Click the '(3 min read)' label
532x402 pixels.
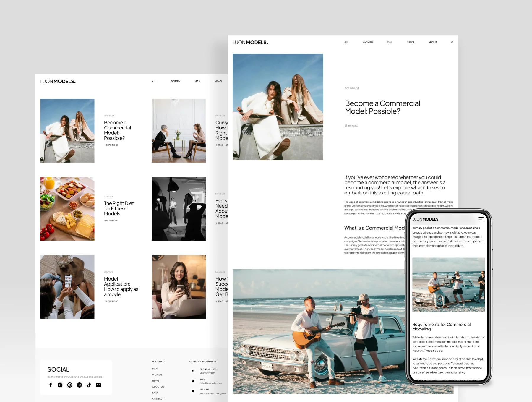pyautogui.click(x=351, y=126)
